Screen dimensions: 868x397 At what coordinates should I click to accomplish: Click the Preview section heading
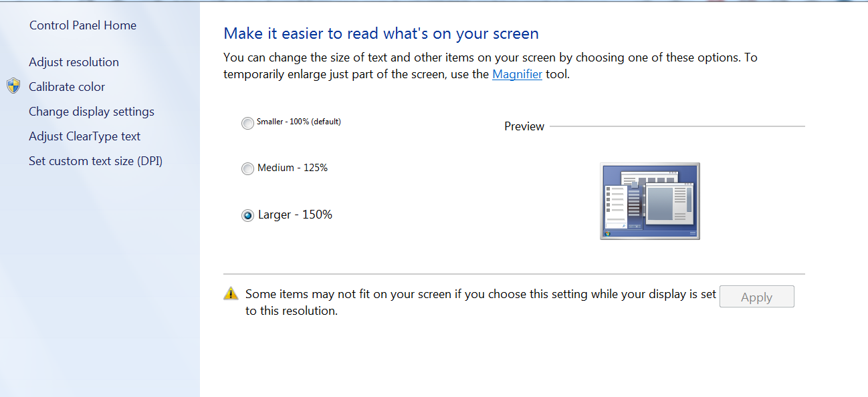pyautogui.click(x=524, y=126)
